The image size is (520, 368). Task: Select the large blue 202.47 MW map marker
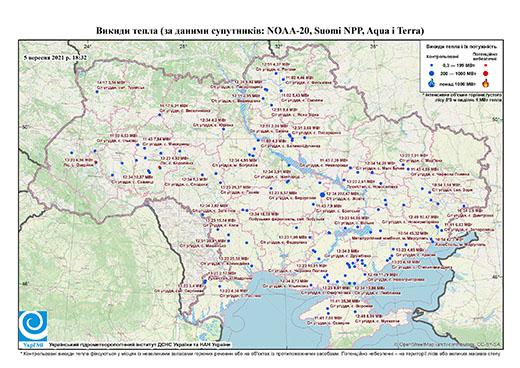322,195
